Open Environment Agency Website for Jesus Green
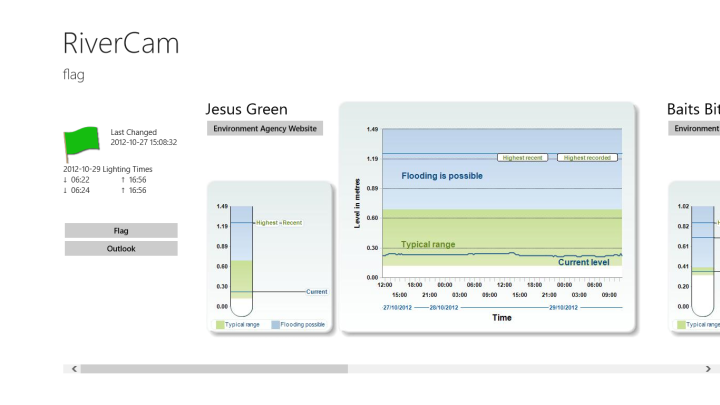 (265, 128)
